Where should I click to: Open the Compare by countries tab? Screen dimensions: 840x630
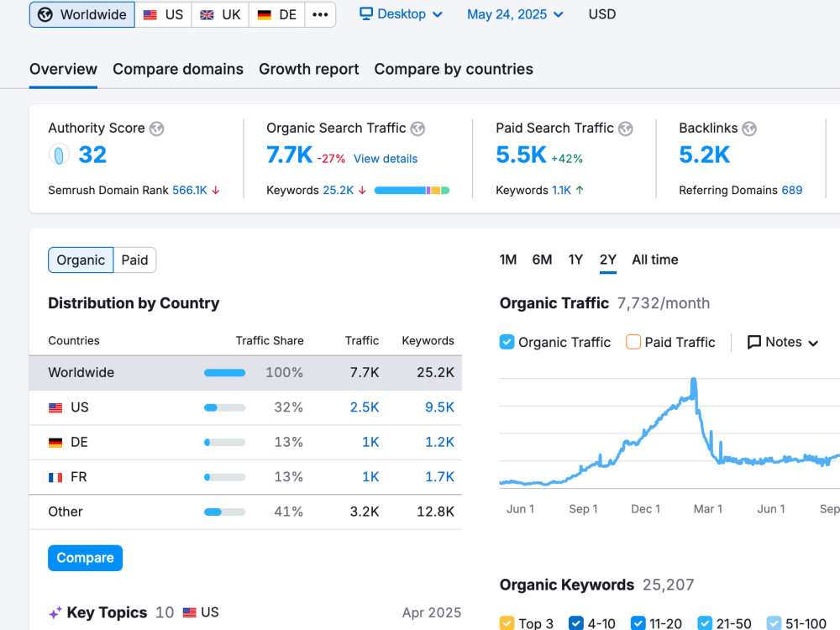coord(454,69)
